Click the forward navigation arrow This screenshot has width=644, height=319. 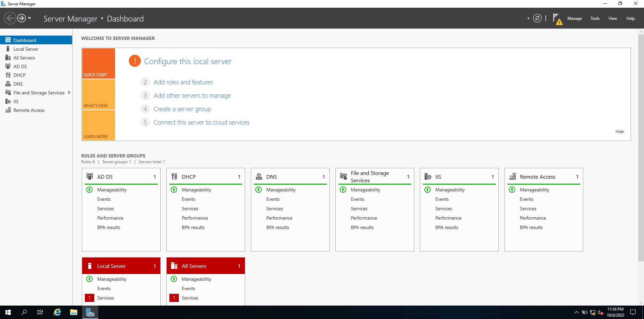pyautogui.click(x=21, y=18)
